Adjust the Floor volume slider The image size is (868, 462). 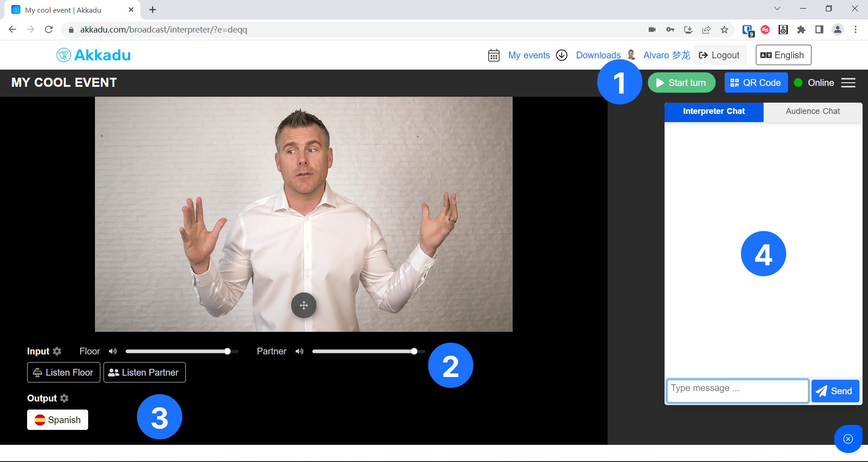[x=182, y=351]
